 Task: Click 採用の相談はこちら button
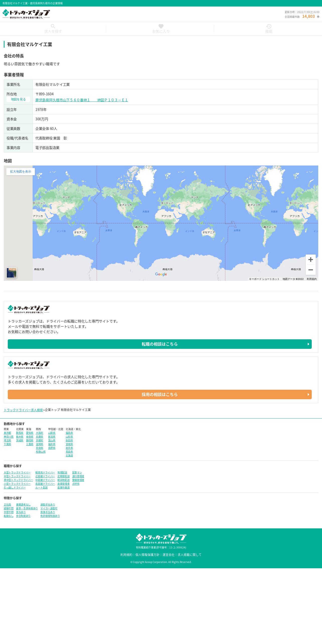point(160,394)
